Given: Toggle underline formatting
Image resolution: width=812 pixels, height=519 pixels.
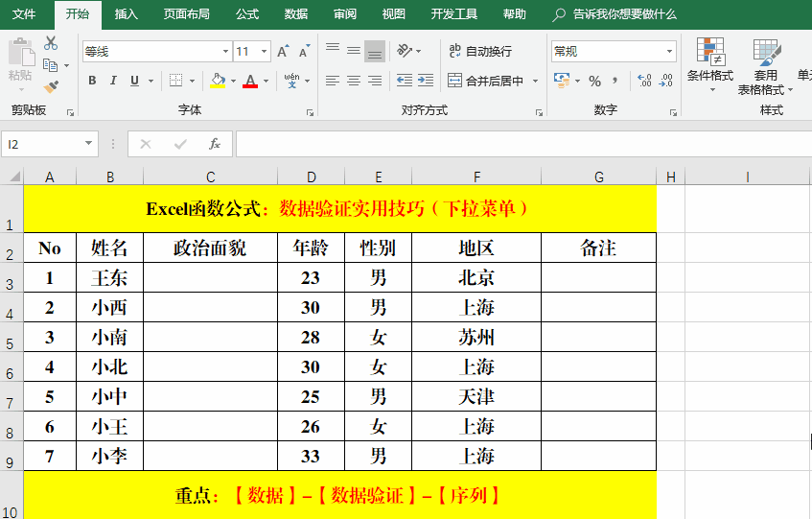Looking at the screenshot, I should (x=134, y=81).
